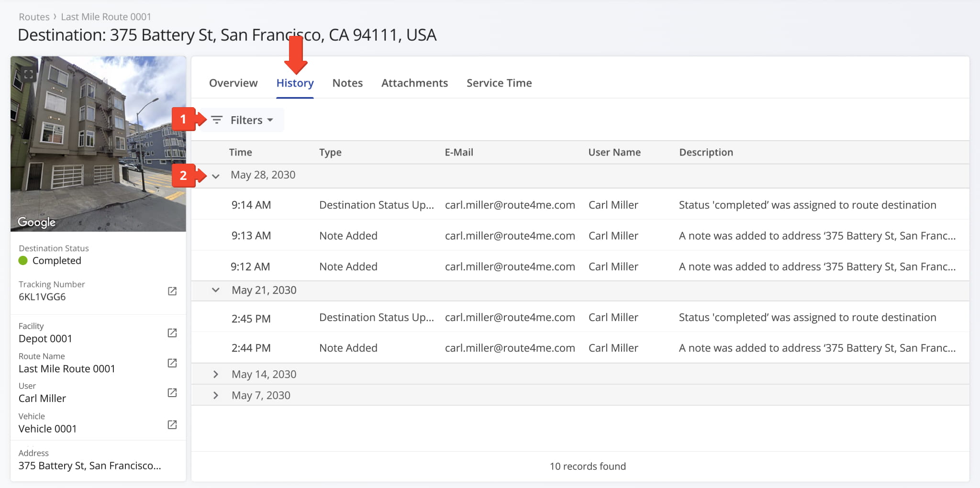Open the Service Time tab
The width and height of the screenshot is (980, 488).
point(499,83)
